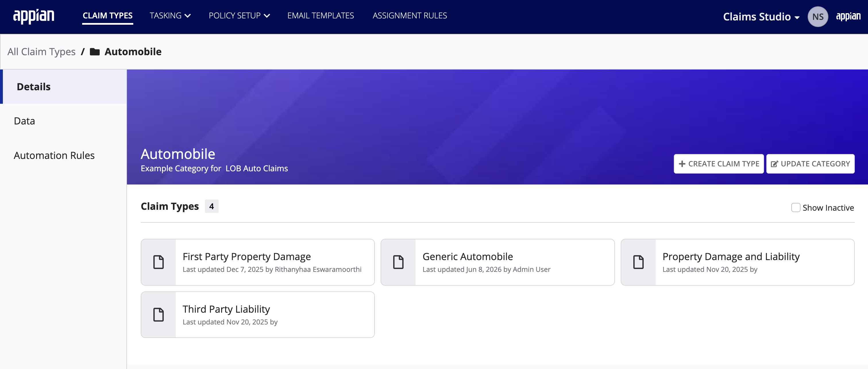Open the First Party Property Damage claim type
868x369 pixels.
click(x=257, y=262)
